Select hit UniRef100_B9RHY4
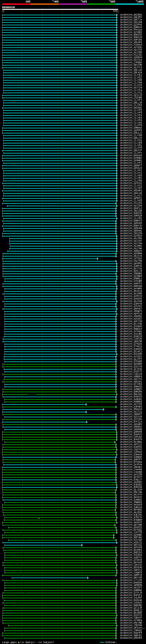The image size is (146, 644). click(131, 27)
